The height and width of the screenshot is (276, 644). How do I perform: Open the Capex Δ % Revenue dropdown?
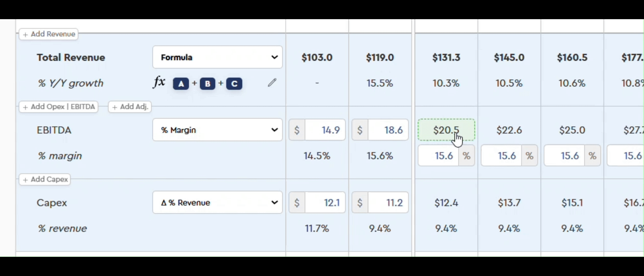[217, 202]
